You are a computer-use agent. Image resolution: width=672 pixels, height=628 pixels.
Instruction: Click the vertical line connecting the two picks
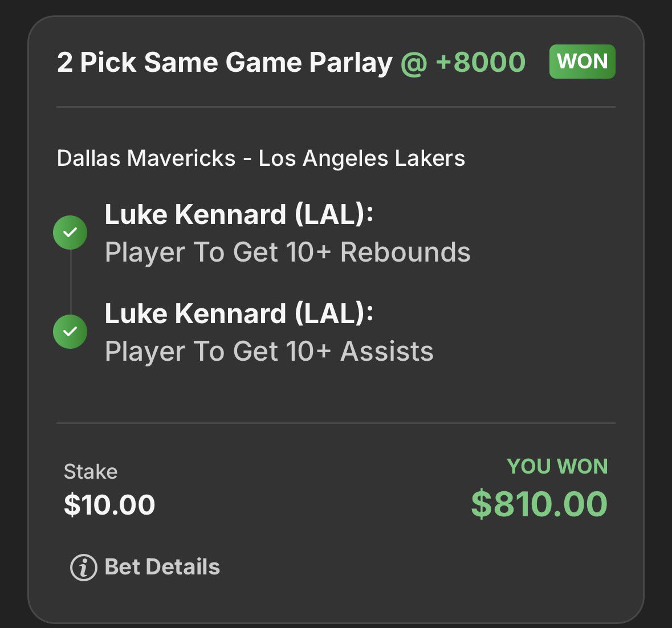point(70,282)
